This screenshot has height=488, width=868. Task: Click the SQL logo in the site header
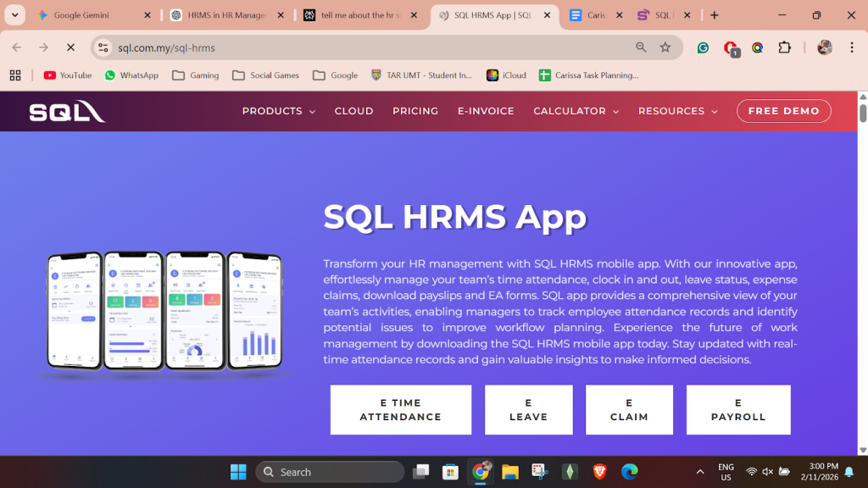click(x=67, y=112)
